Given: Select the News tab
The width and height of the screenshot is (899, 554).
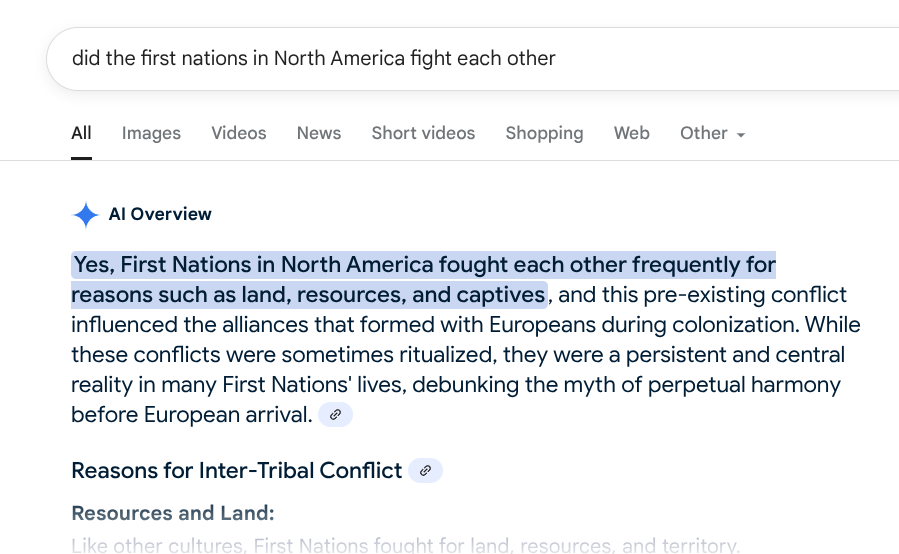Looking at the screenshot, I should tap(318, 133).
